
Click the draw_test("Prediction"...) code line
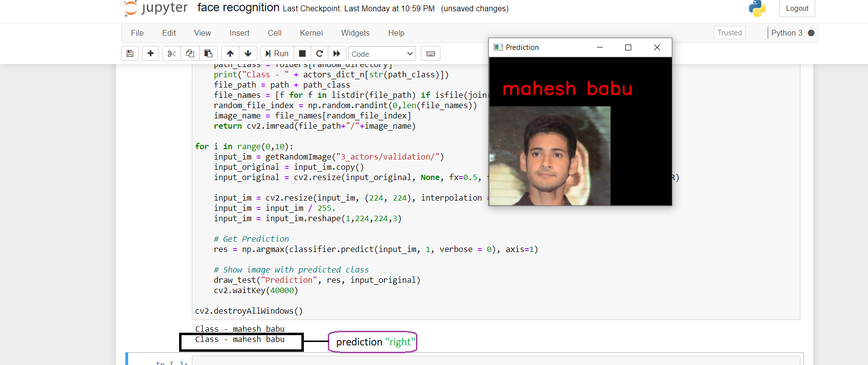[317, 280]
